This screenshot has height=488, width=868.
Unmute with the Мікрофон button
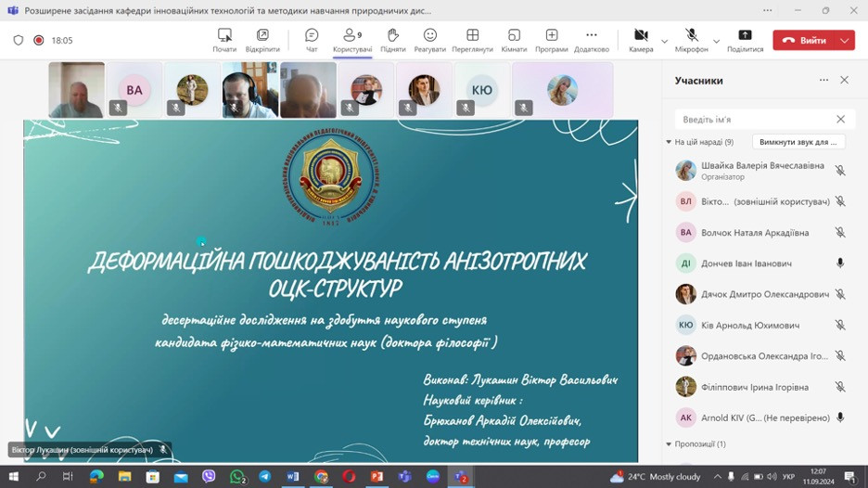coord(691,39)
